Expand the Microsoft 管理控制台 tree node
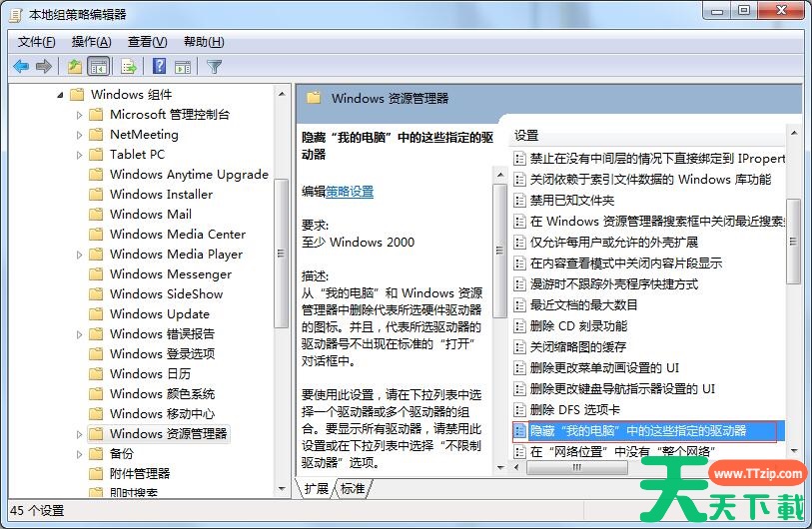The image size is (812, 529). 80,115
